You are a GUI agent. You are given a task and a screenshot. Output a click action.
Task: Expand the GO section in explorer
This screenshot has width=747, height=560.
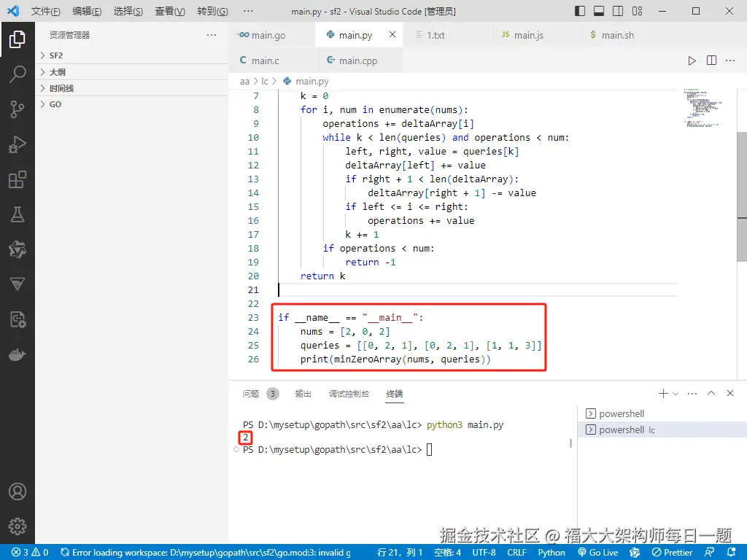coord(132,104)
